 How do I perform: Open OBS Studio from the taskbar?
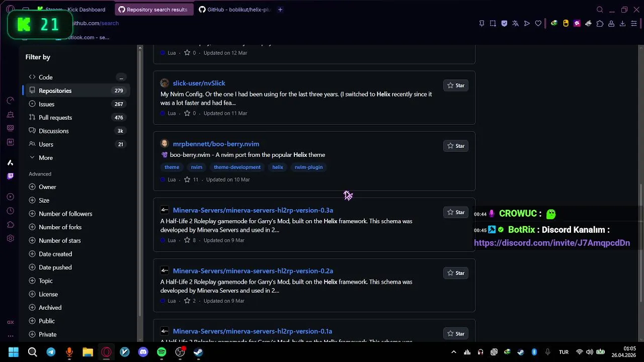[180, 352]
